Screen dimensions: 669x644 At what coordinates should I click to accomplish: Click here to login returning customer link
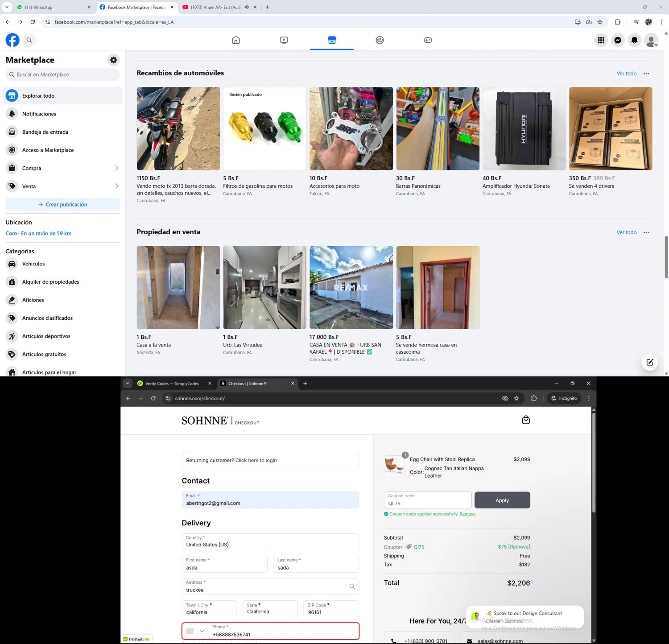click(256, 460)
